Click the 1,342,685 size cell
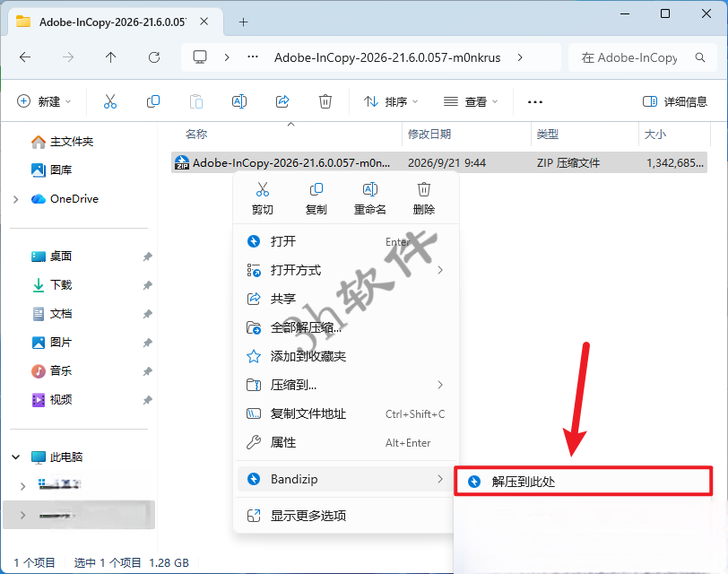This screenshot has height=574, width=728. [x=675, y=162]
